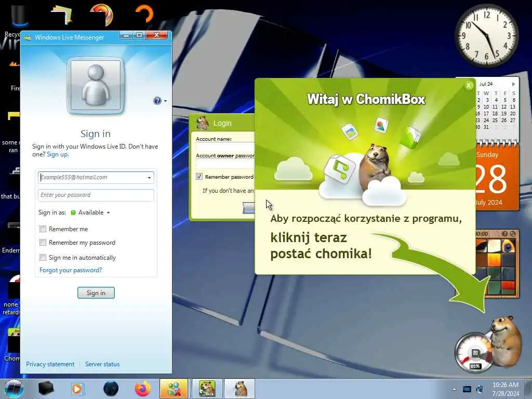
Task: Click the monitor tray icon
Action: pyautogui.click(x=467, y=389)
